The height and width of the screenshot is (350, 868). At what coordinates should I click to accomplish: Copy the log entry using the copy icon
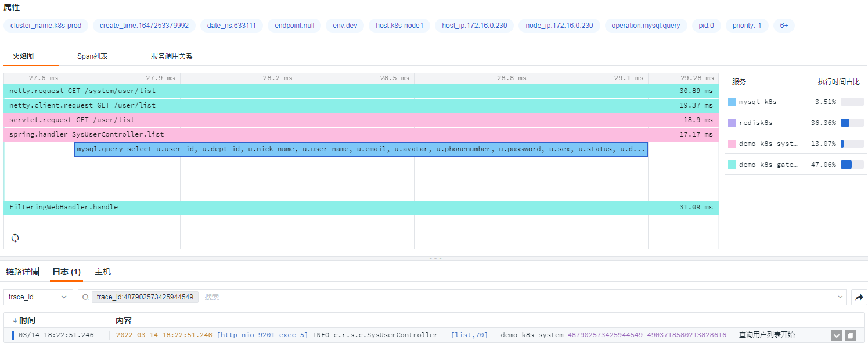coord(850,335)
